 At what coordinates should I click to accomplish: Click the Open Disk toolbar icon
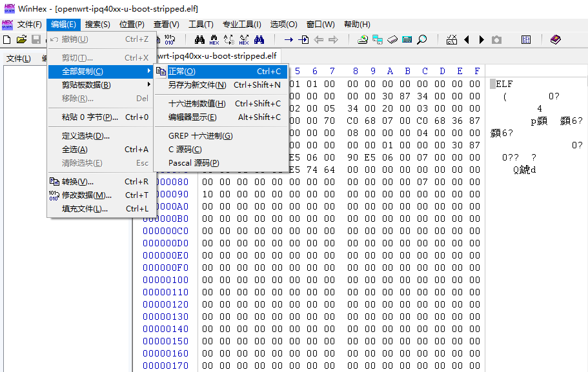point(362,40)
